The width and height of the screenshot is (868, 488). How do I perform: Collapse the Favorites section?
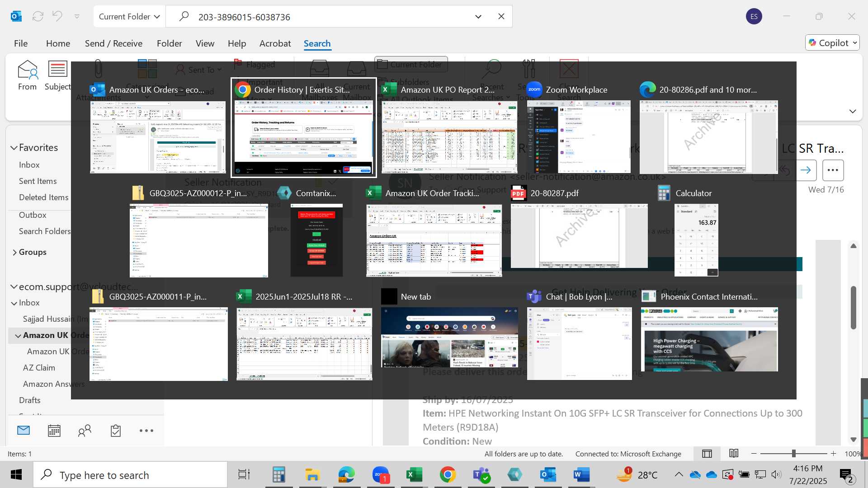14,148
